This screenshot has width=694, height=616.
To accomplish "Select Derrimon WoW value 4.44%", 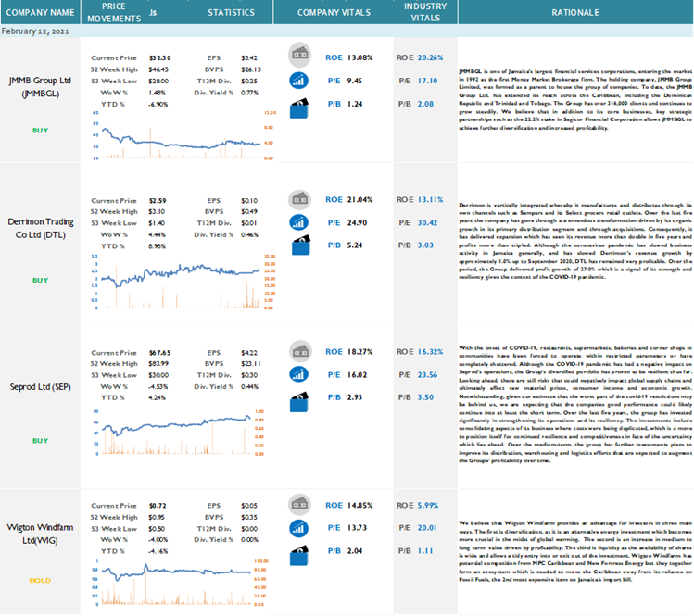I will pyautogui.click(x=158, y=234).
